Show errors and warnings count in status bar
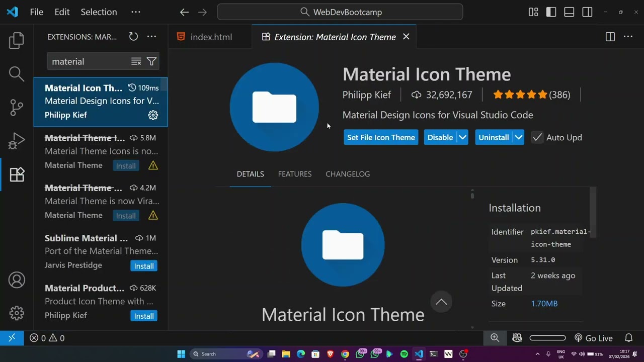This screenshot has width=644, height=362. [x=47, y=338]
